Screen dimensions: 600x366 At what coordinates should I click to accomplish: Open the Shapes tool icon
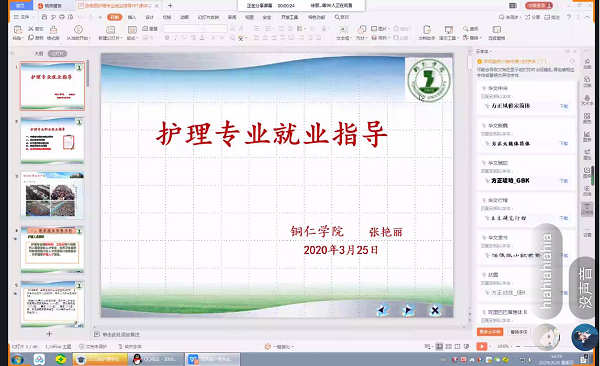(362, 29)
